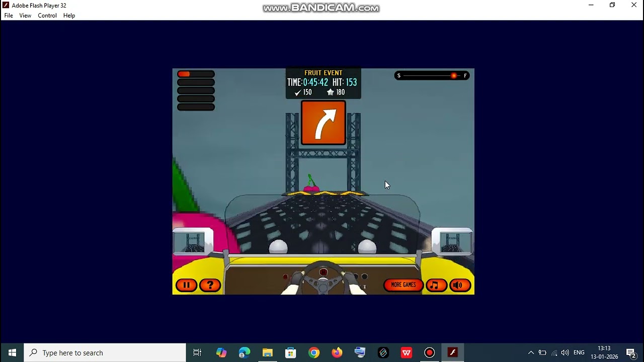
Task: Restore down the Flash Player window
Action: pos(612,5)
